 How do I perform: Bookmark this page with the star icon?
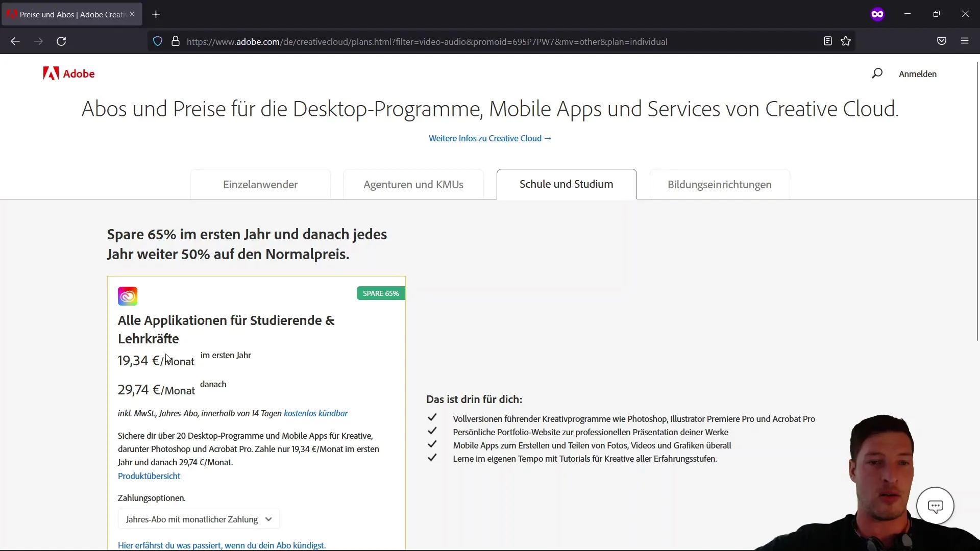(x=846, y=41)
